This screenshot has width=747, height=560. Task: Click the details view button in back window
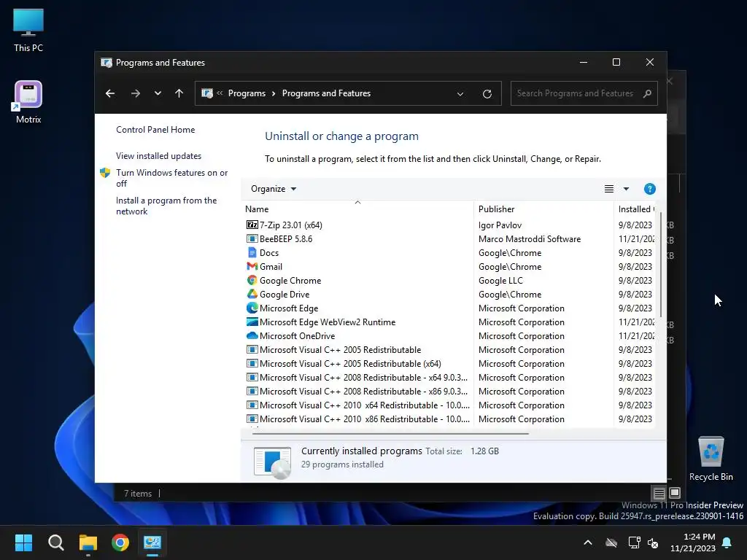pyautogui.click(x=659, y=493)
